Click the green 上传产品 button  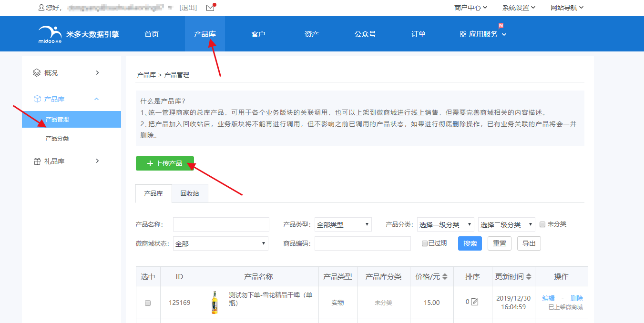coord(165,163)
